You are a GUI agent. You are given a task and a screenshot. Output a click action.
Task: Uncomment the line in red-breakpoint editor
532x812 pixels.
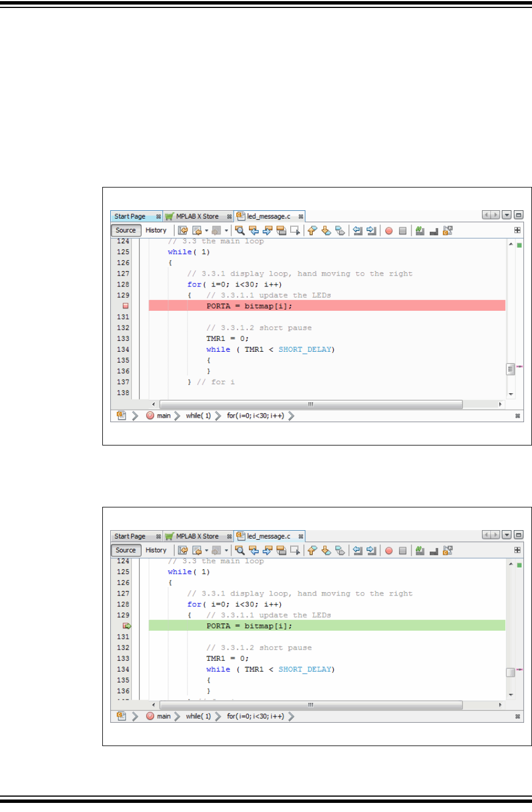(x=434, y=231)
